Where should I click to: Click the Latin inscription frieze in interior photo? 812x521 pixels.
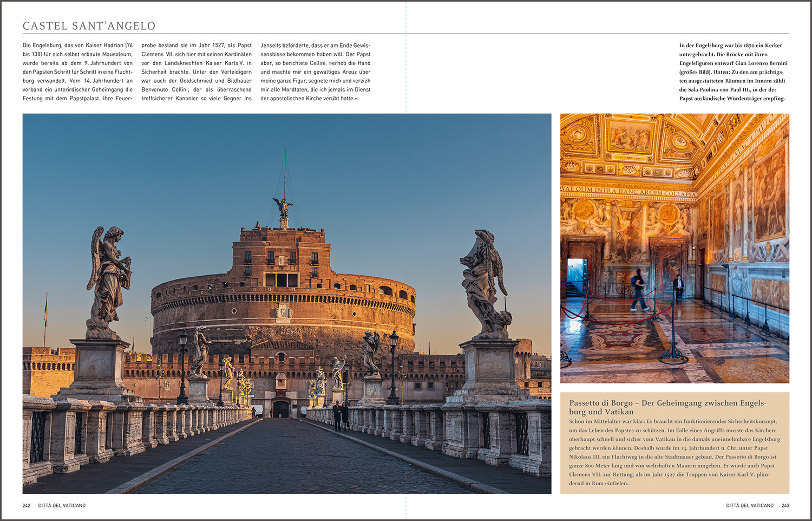pos(628,190)
